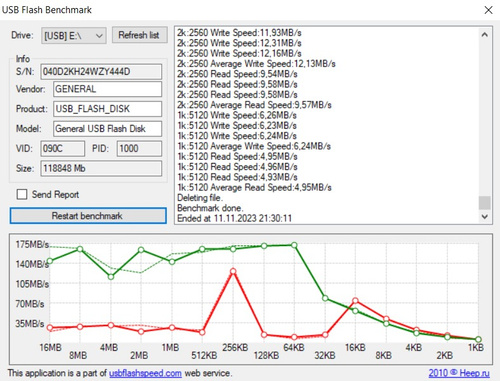Click the log scrollbar thumb
This screenshot has width=500, height=381.
(485, 203)
